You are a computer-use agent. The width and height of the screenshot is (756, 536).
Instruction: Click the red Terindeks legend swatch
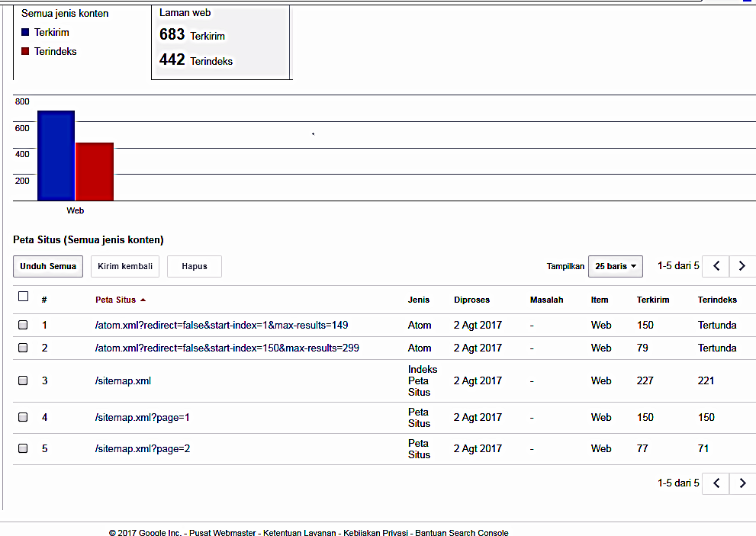pyautogui.click(x=25, y=51)
